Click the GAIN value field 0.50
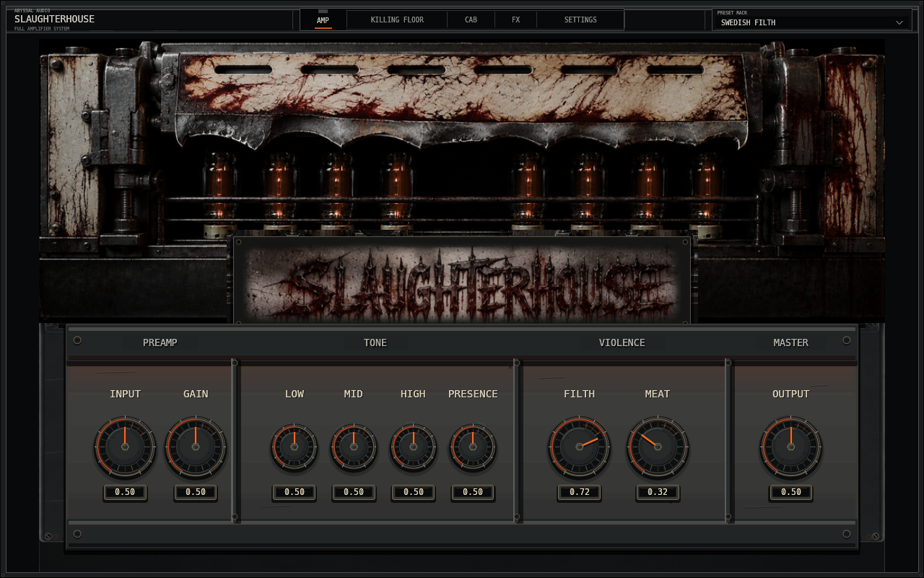This screenshot has width=924, height=578. pos(196,492)
